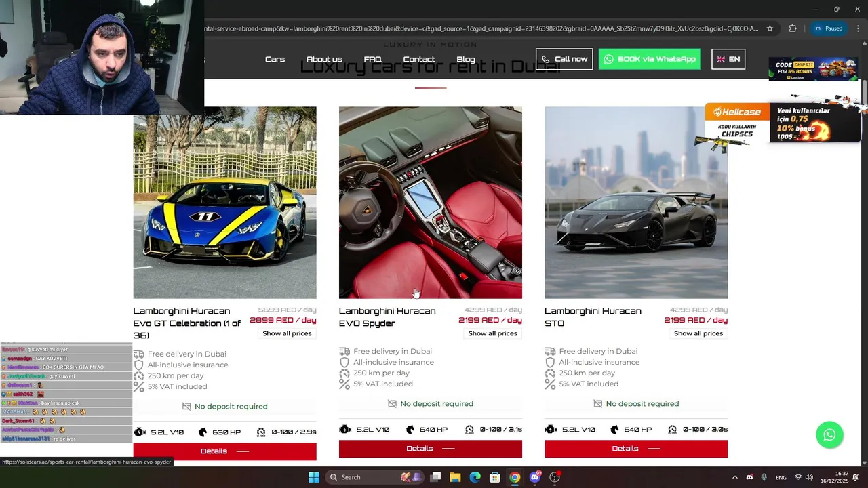868x488 pixels.
Task: Bookmark this page with the star icon
Action: pos(770,28)
